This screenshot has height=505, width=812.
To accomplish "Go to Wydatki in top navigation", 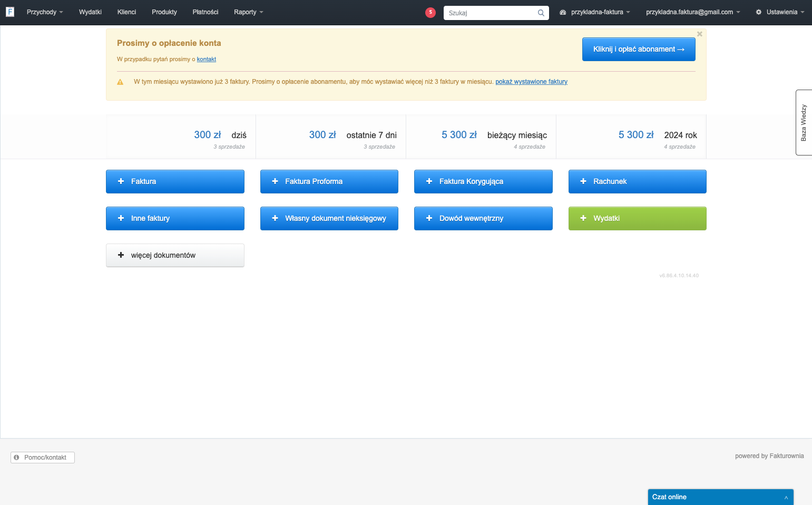I will [x=90, y=12].
